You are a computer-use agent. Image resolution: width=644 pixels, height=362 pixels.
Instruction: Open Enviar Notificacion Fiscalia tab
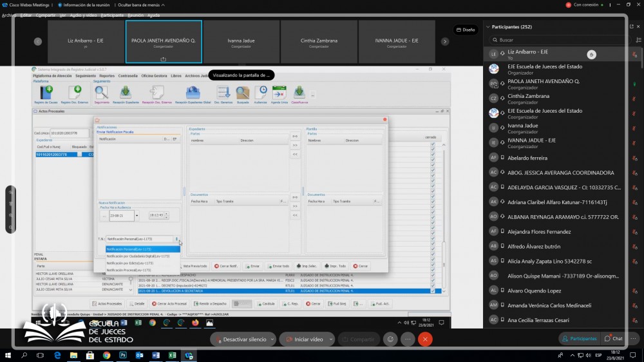[x=115, y=132]
